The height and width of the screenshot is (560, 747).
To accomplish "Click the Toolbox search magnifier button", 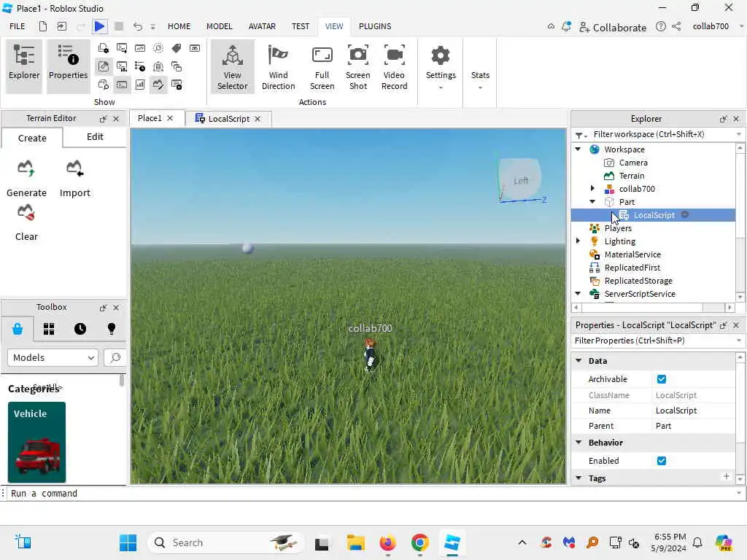I will point(115,357).
